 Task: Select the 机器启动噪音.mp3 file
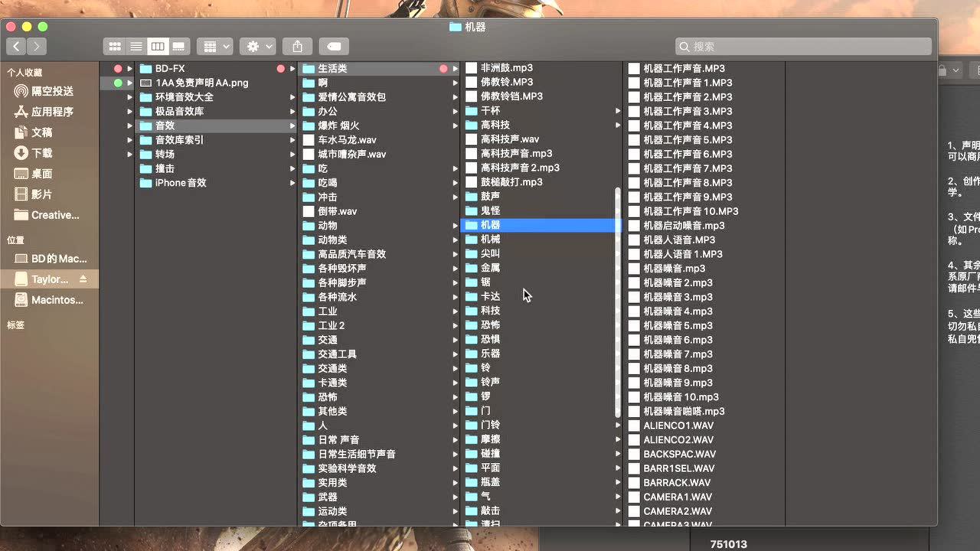[684, 226]
